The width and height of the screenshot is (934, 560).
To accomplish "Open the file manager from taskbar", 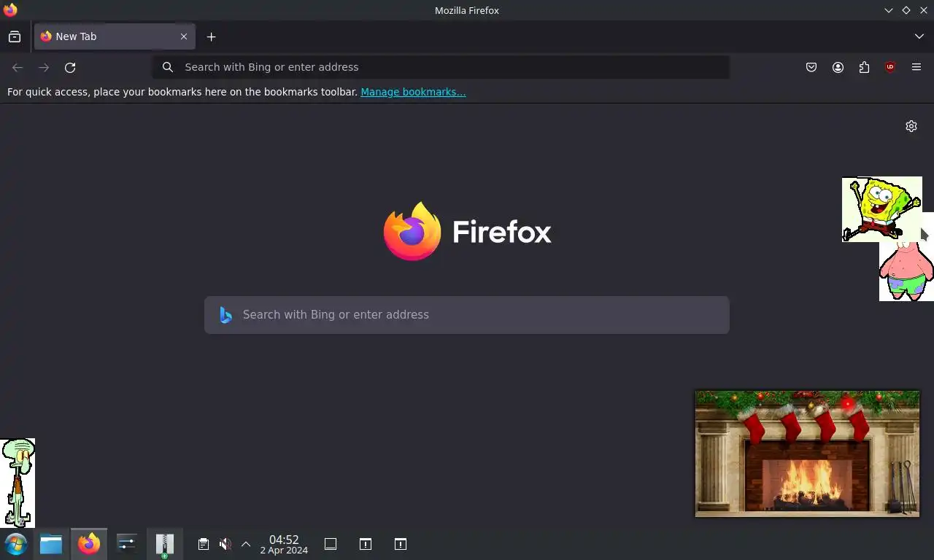I will point(51,544).
